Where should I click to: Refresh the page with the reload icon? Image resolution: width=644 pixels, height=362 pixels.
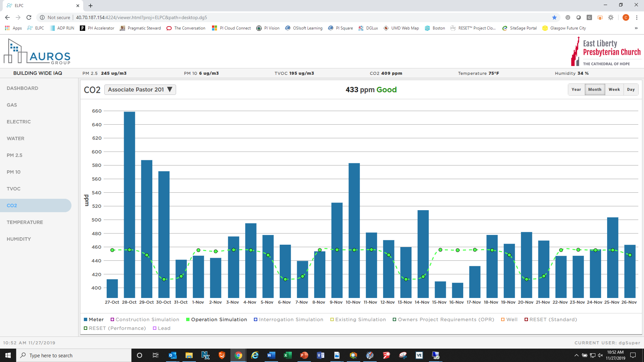29,17
